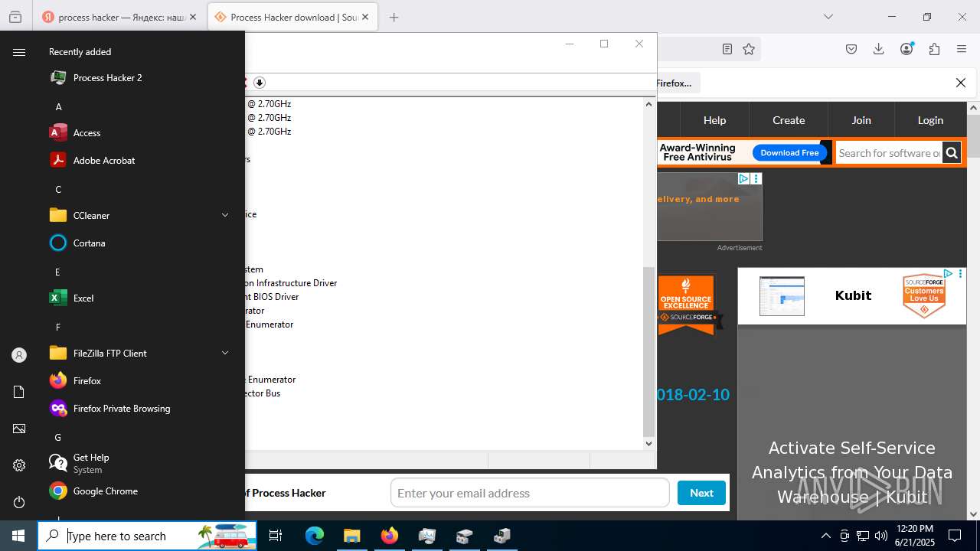Show hidden tray icons chevron
980x551 pixels.
point(825,536)
